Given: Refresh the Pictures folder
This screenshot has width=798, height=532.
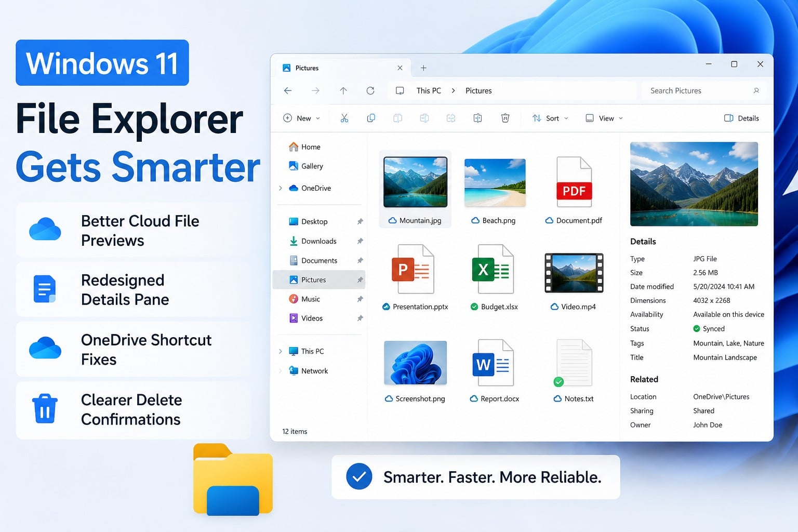Looking at the screenshot, I should pyautogui.click(x=370, y=90).
